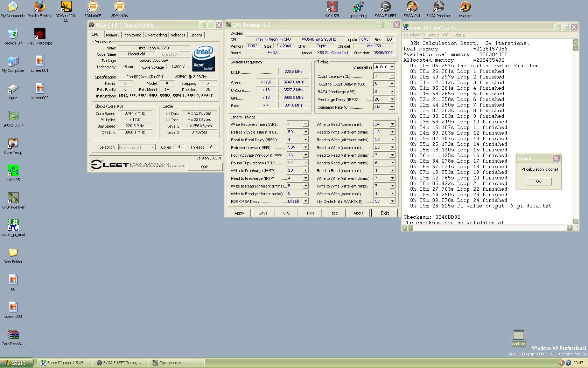Viewport: 588px width, 368px height.
Task: Open My Documents desktop icon
Action: click(x=13, y=9)
